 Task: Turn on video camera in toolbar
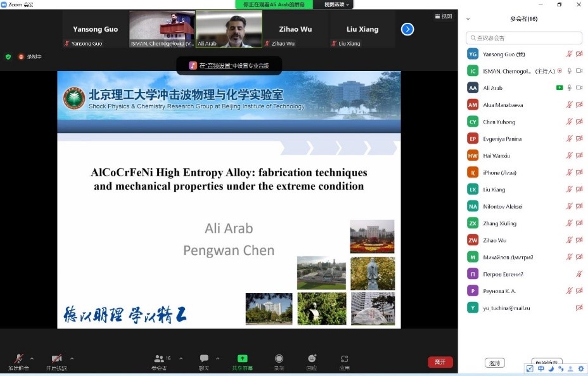pos(56,359)
